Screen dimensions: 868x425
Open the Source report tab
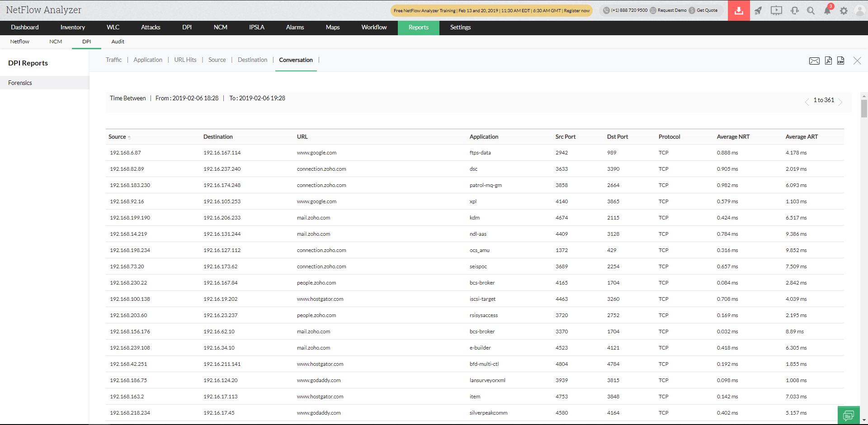click(x=217, y=60)
